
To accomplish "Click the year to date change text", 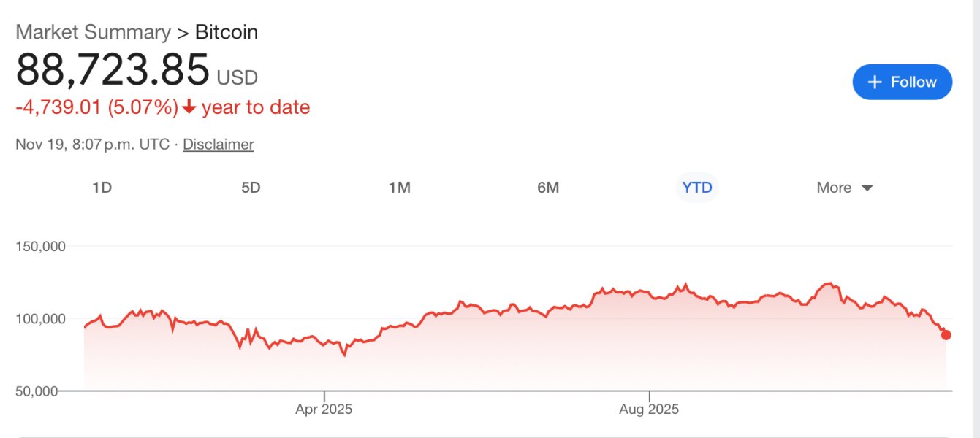I will pos(255,107).
